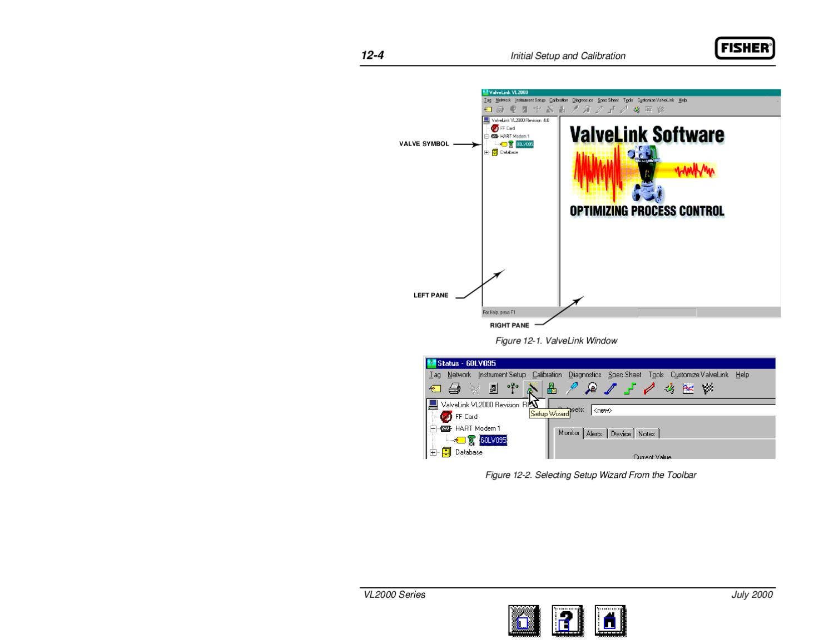Select 60LV095 tag in Status window tree

(x=493, y=440)
